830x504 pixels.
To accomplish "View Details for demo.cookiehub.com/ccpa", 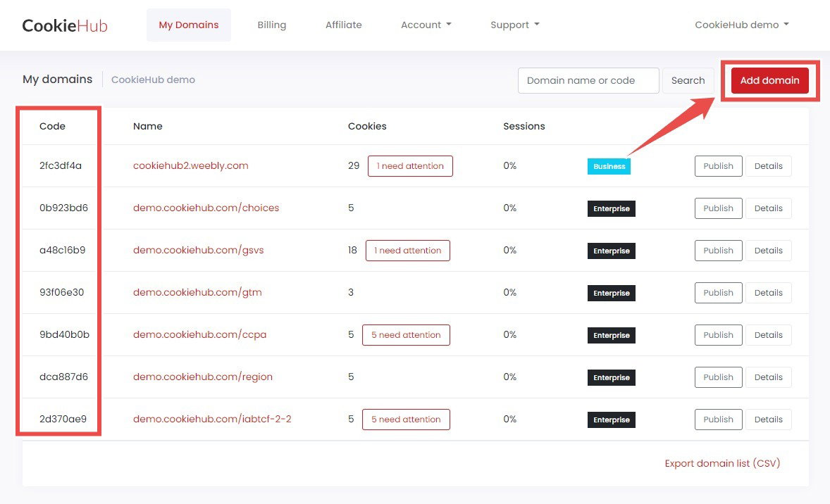I will coord(768,335).
